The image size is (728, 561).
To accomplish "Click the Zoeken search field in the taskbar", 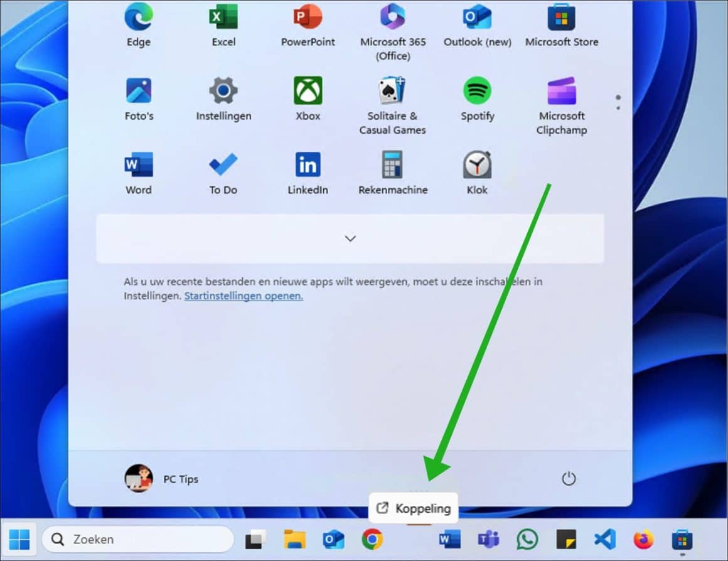I will pyautogui.click(x=138, y=539).
